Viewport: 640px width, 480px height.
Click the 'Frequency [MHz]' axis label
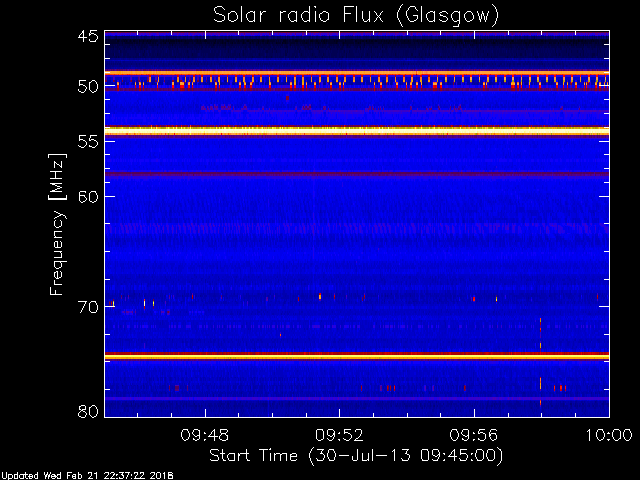point(57,224)
